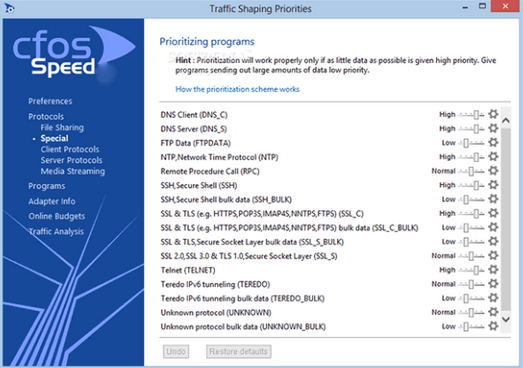Screen dimensions: 523x368
Task: Select Teredo IPv6 tunneling bulk data label
Action: pos(242,298)
